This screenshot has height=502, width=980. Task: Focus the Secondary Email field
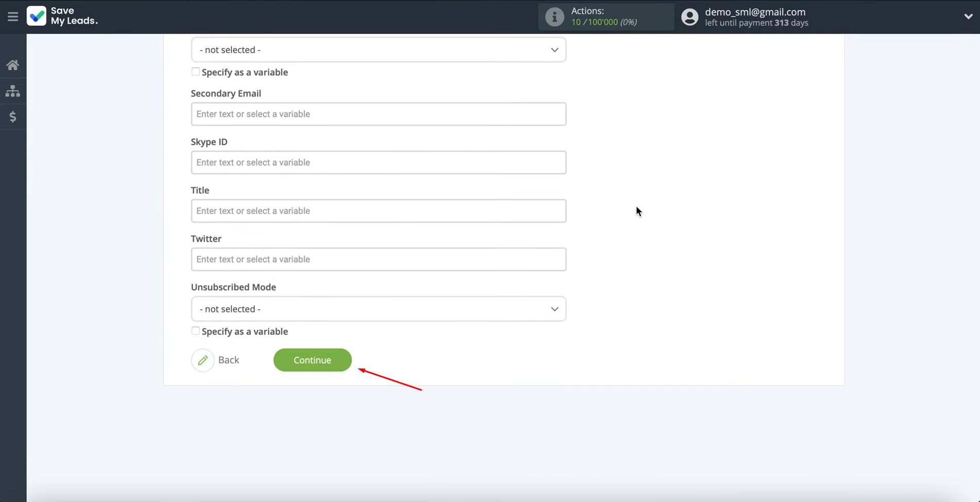(x=378, y=114)
